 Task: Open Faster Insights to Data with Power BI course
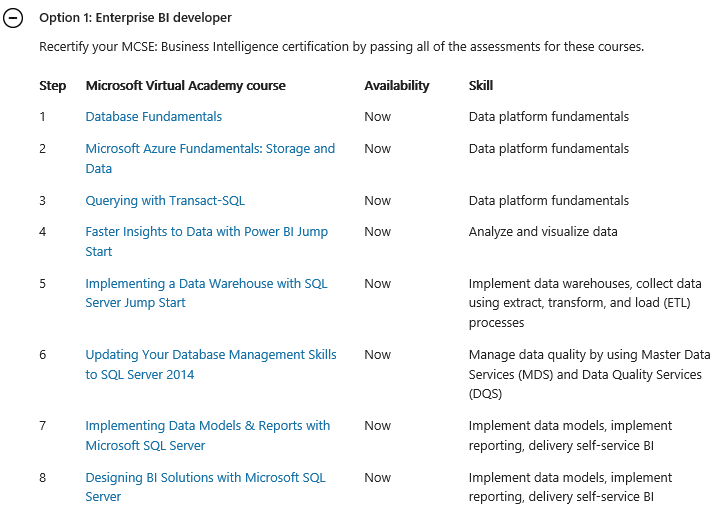(x=207, y=241)
